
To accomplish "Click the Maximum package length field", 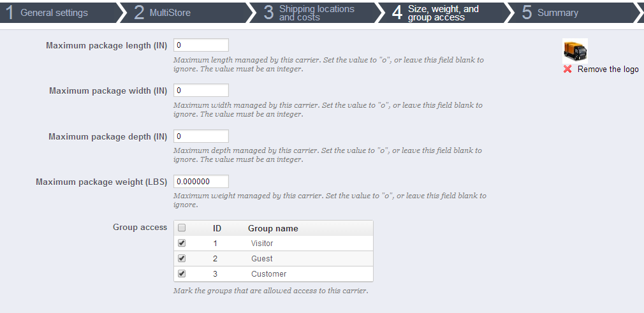I will click(201, 45).
